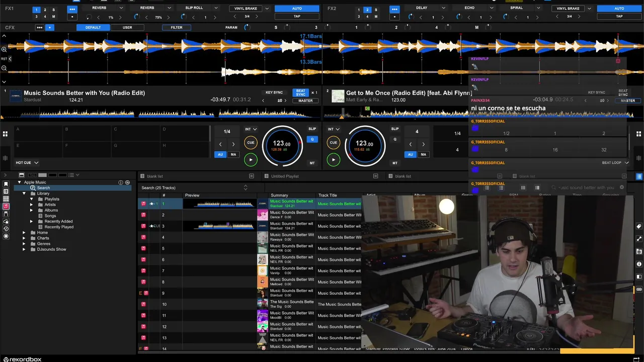Toggle FX2 AUTO BPM mode

pyautogui.click(x=619, y=8)
